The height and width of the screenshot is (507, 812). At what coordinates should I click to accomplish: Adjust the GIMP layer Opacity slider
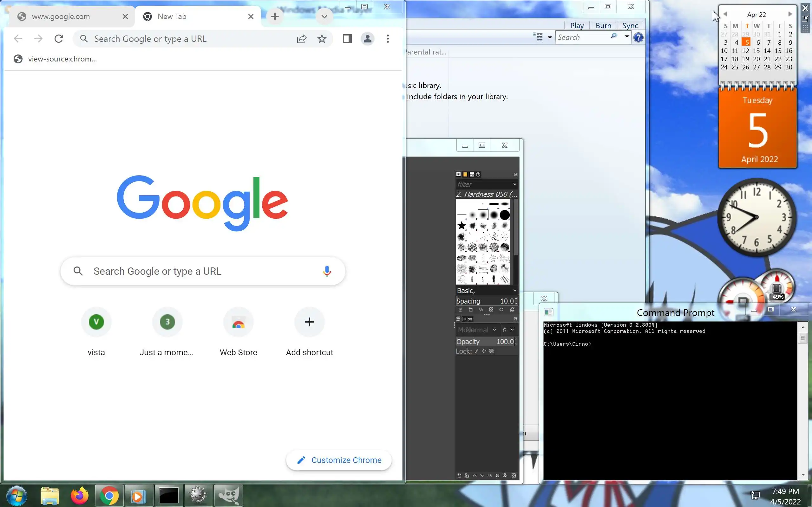tap(485, 342)
